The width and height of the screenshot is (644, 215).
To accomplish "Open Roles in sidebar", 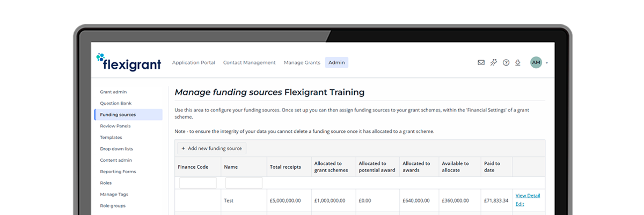I will tap(106, 183).
